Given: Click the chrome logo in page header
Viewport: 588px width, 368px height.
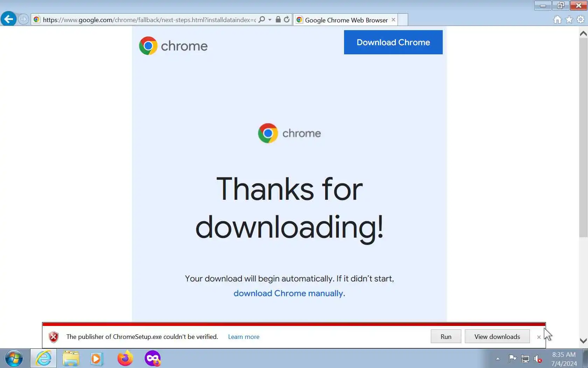Looking at the screenshot, I should (173, 46).
